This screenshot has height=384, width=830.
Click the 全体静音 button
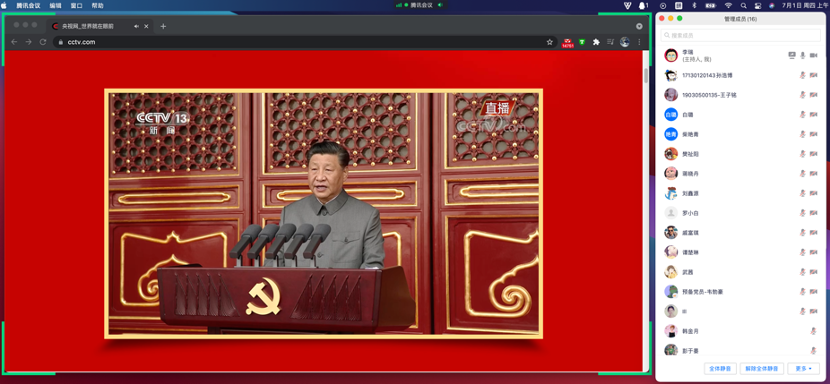[720, 369]
